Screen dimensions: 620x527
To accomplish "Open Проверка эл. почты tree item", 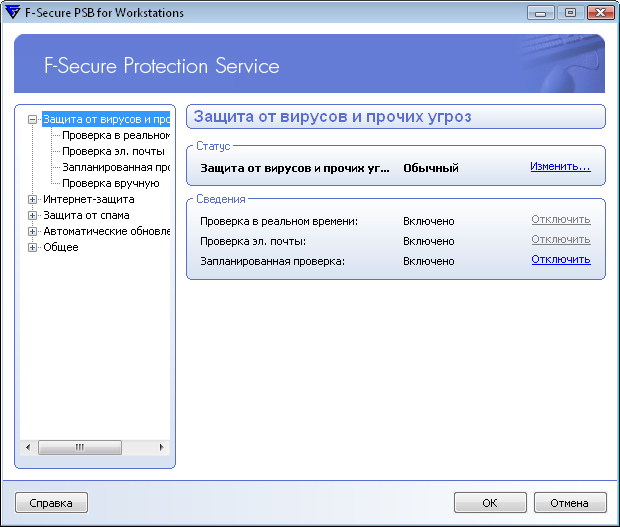I will [x=113, y=151].
